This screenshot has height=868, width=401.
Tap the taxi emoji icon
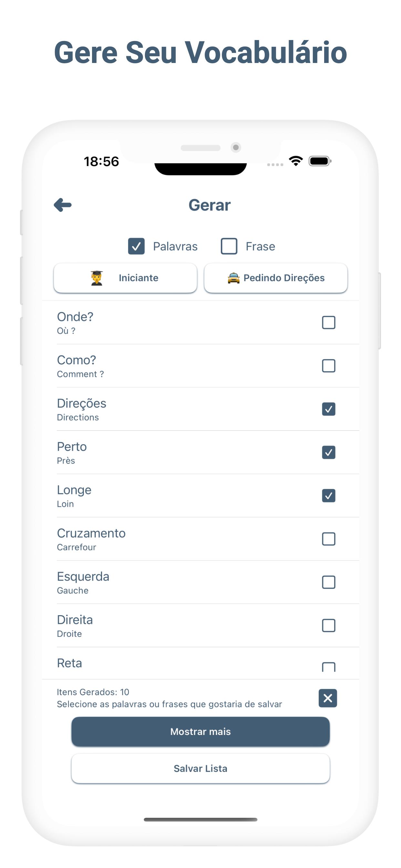pos(233,278)
